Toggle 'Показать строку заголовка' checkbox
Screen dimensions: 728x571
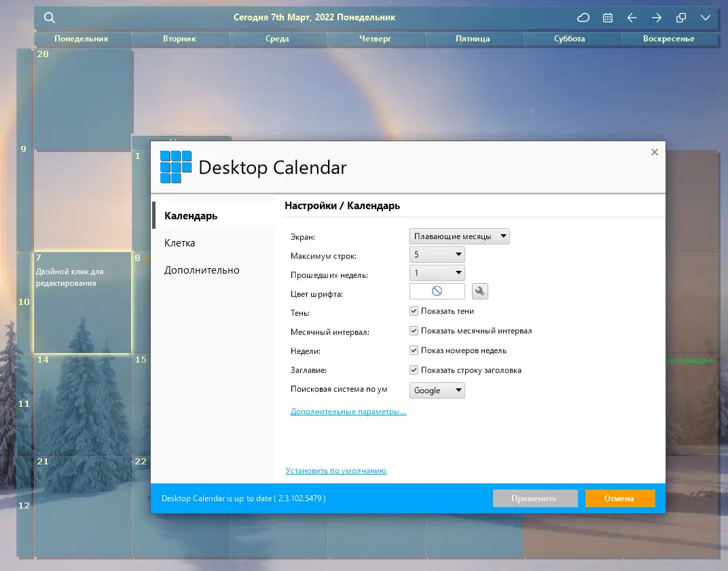click(x=414, y=370)
